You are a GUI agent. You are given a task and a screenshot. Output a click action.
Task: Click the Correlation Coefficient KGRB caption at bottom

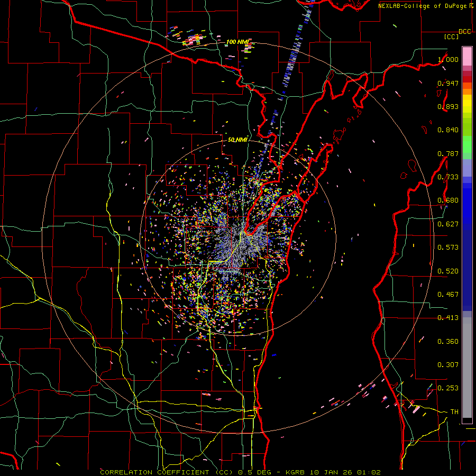coord(240,472)
